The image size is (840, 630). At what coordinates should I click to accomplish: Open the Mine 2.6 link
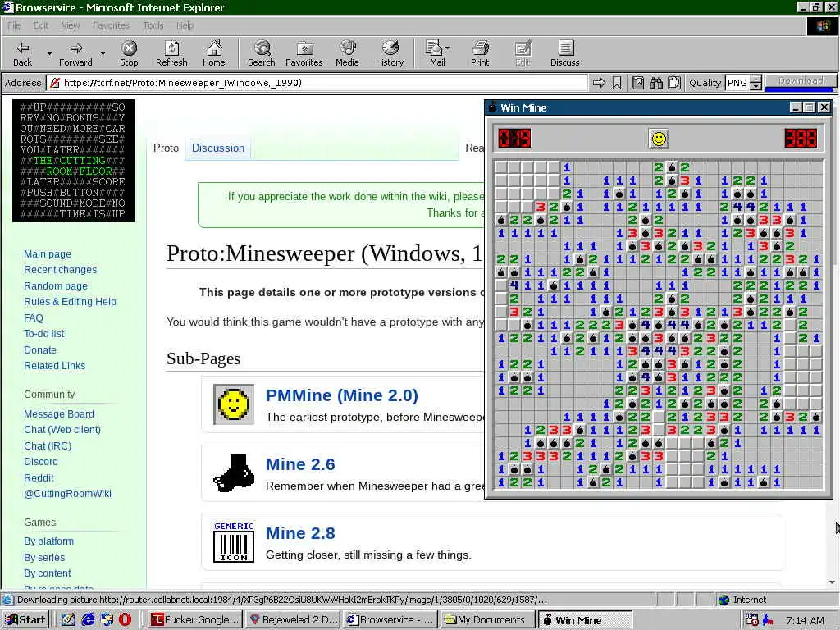(300, 464)
